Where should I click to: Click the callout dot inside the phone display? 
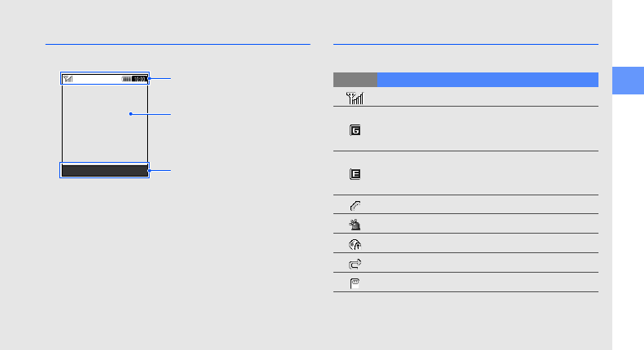pyautogui.click(x=130, y=115)
